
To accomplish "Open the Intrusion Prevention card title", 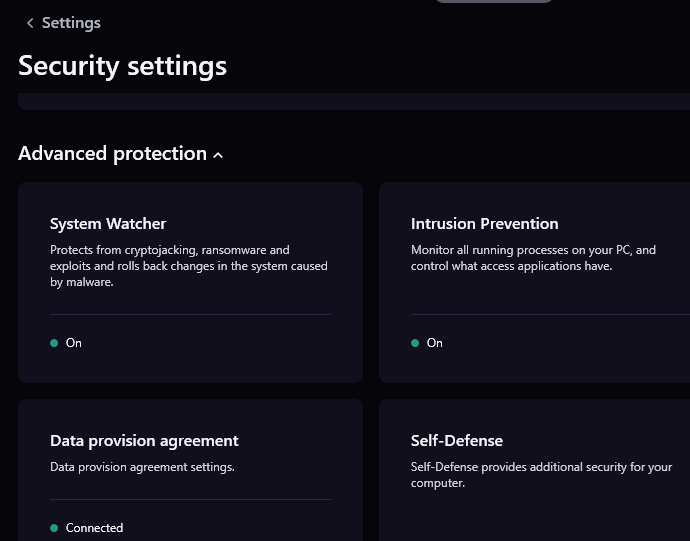I will 484,224.
